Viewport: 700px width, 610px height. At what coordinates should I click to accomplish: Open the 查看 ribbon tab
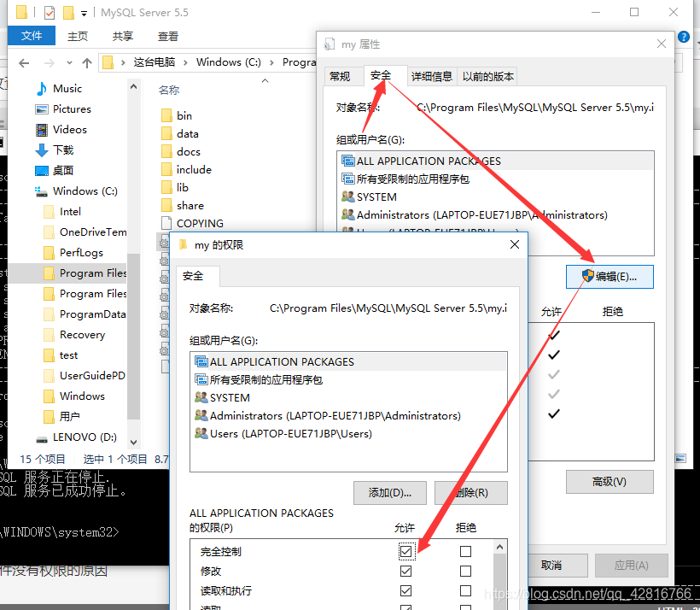(168, 36)
